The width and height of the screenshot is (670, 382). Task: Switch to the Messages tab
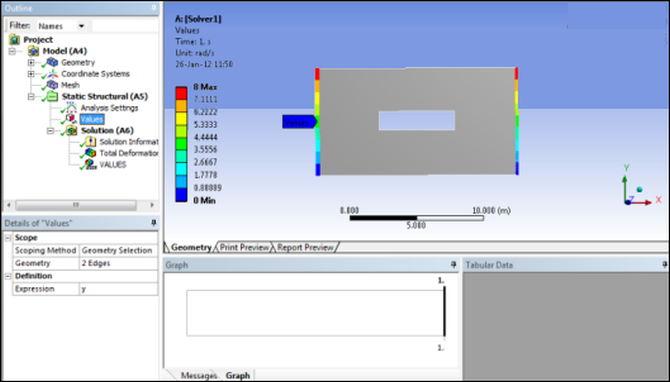[199, 375]
